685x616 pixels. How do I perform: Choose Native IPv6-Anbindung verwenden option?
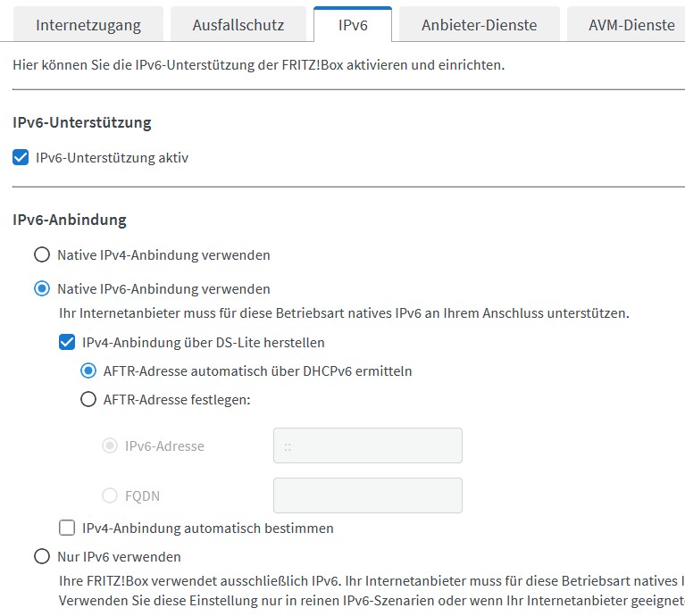[42, 289]
